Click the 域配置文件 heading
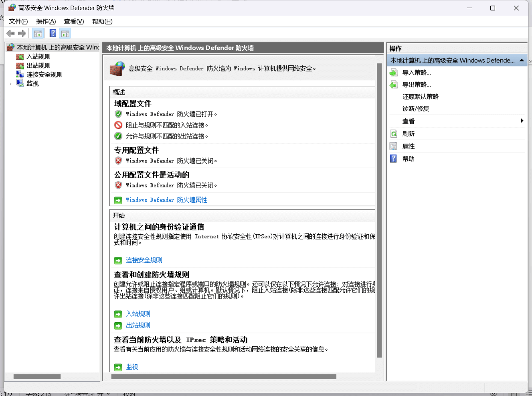Image resolution: width=532 pixels, height=396 pixels. (x=133, y=104)
